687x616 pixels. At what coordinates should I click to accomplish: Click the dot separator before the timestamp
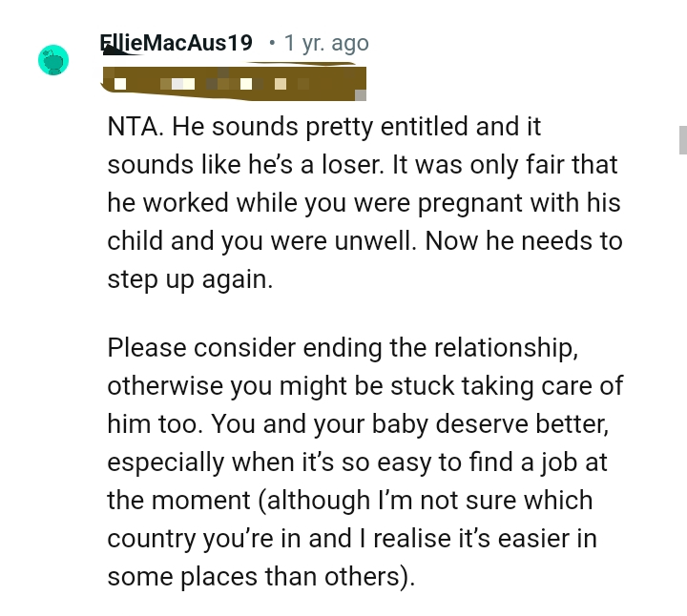(x=271, y=43)
